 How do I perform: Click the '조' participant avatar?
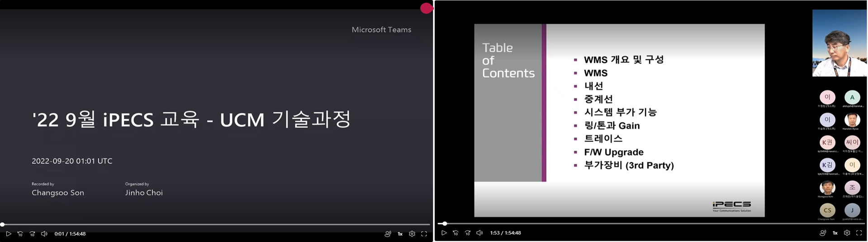coord(852,187)
